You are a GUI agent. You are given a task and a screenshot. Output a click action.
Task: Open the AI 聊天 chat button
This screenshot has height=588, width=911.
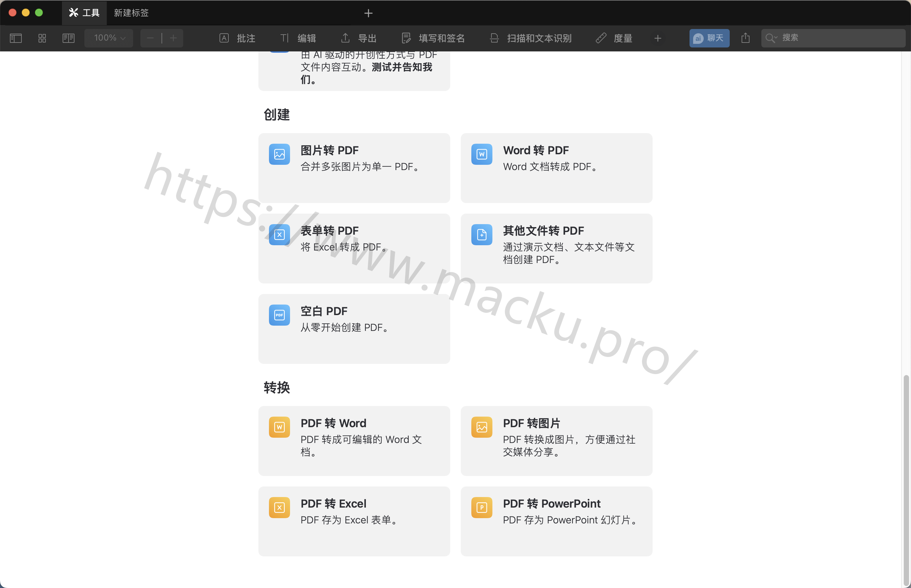pyautogui.click(x=709, y=38)
